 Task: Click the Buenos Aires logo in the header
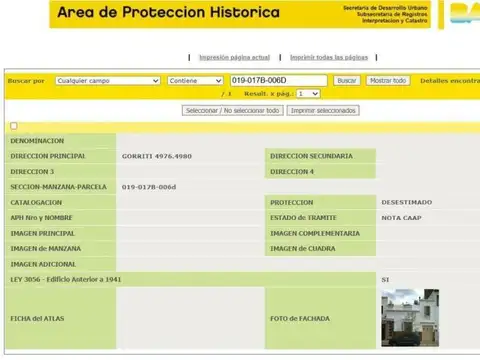point(465,13)
